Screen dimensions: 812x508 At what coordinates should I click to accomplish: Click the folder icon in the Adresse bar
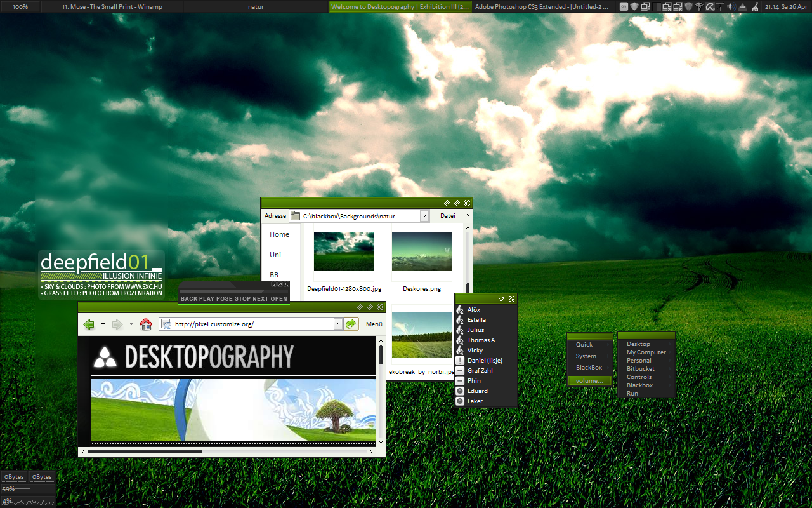296,216
